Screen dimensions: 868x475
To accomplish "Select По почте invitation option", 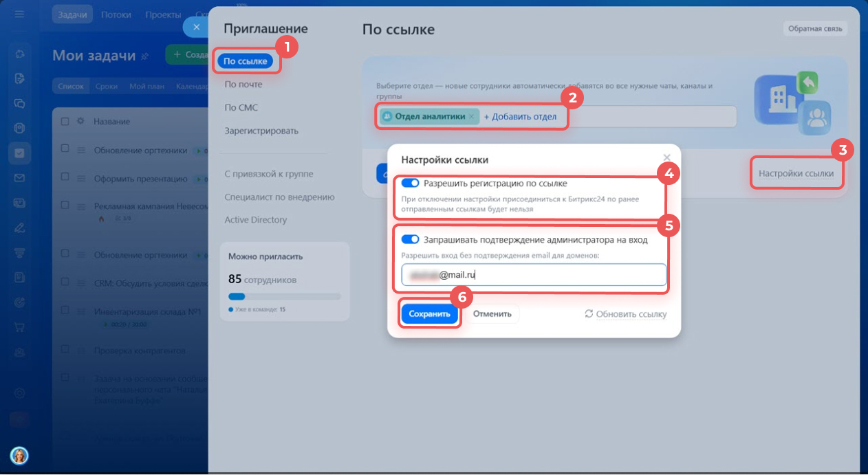I will point(243,85).
